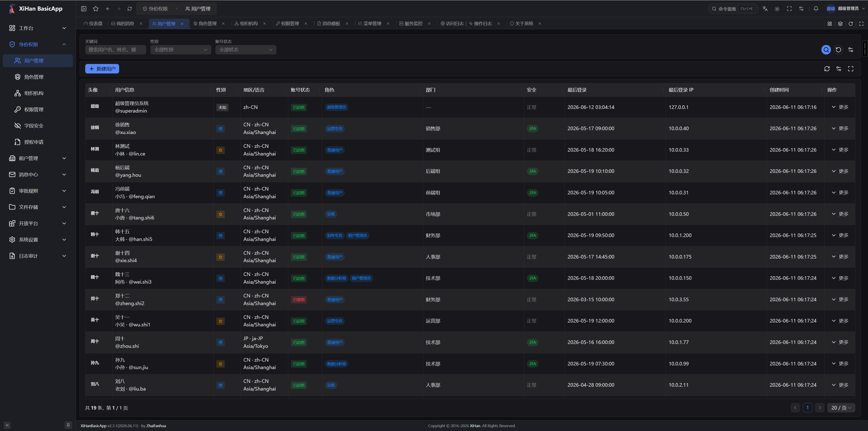Click the XiHan BasicApp logo
The image size is (868, 431).
(x=36, y=9)
